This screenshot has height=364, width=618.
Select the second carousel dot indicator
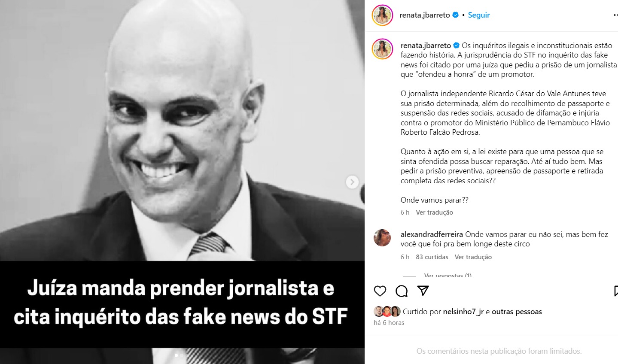(182, 355)
